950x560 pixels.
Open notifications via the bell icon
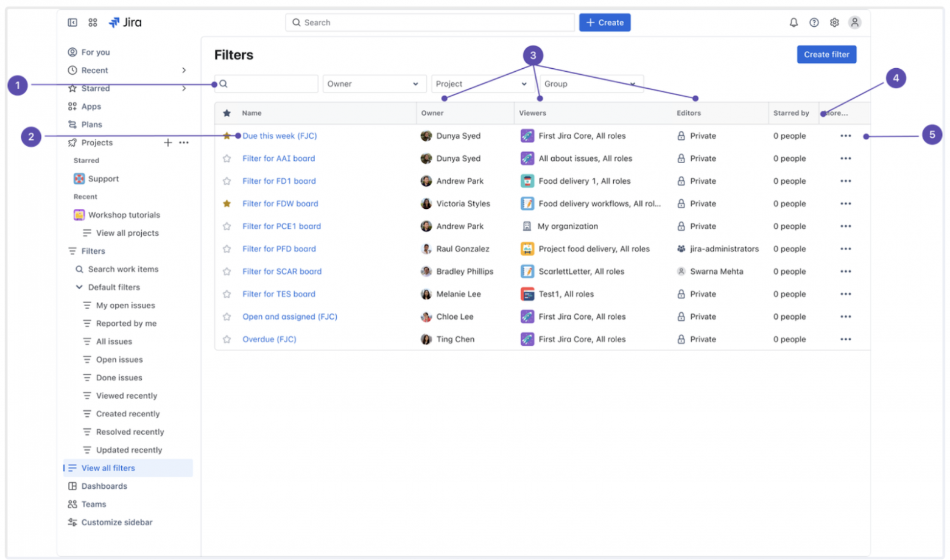pyautogui.click(x=793, y=23)
